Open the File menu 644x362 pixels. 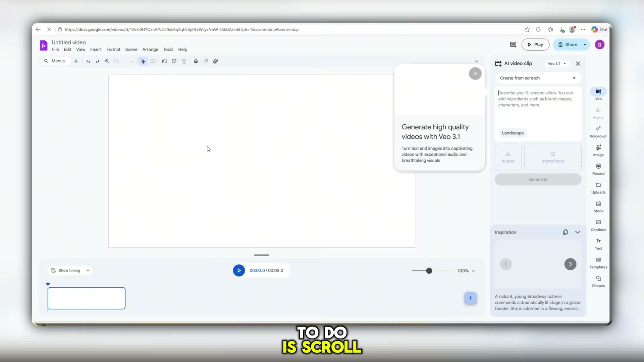tap(55, 49)
